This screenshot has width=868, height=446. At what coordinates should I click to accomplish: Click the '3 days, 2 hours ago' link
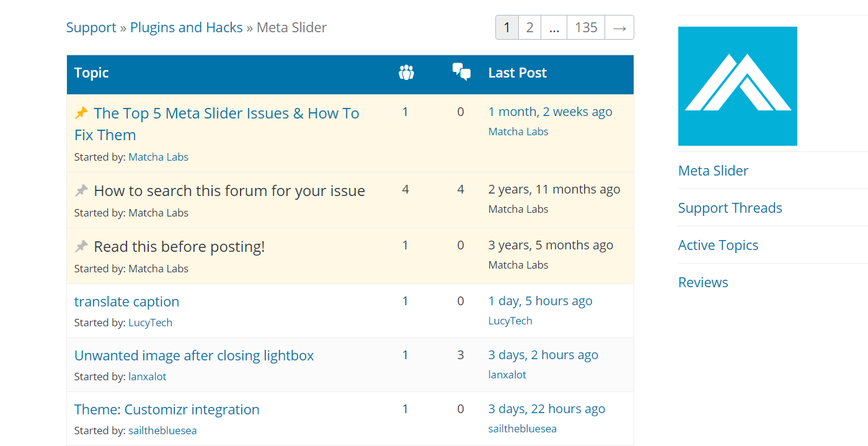(x=543, y=355)
